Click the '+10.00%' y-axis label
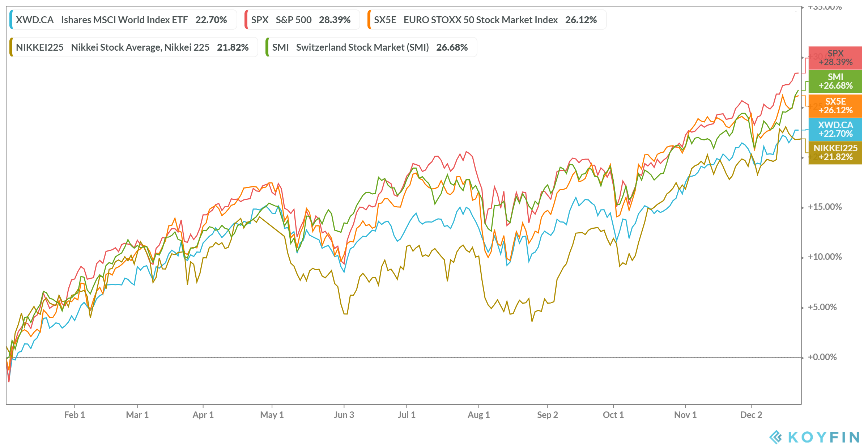This screenshot has height=448, width=868. point(825,257)
